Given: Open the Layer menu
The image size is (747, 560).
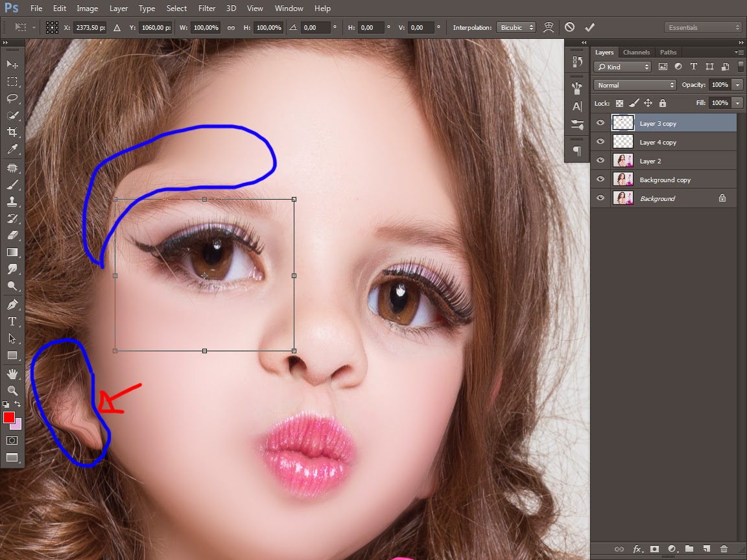Looking at the screenshot, I should pos(118,8).
